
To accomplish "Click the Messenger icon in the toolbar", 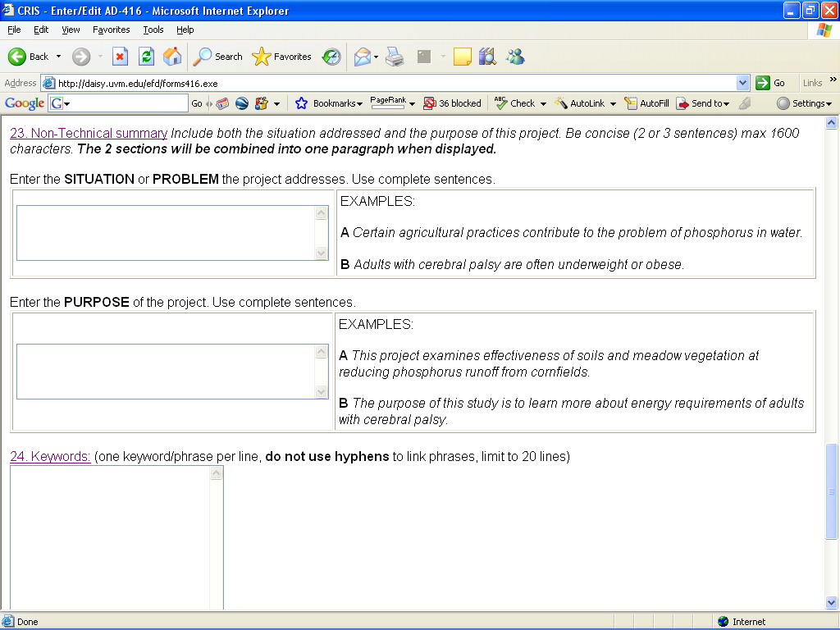I will click(x=515, y=57).
